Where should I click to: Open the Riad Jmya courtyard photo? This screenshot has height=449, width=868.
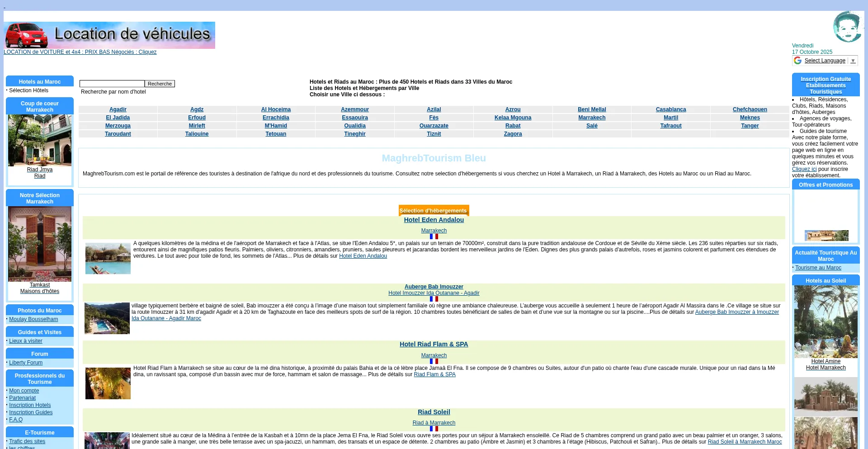coord(40,140)
